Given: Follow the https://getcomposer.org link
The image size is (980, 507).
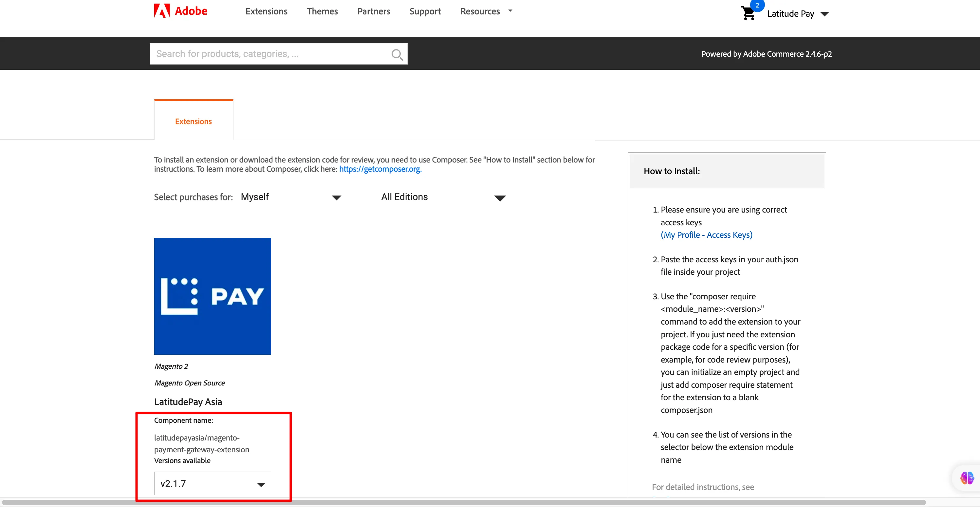Looking at the screenshot, I should tap(380, 169).
